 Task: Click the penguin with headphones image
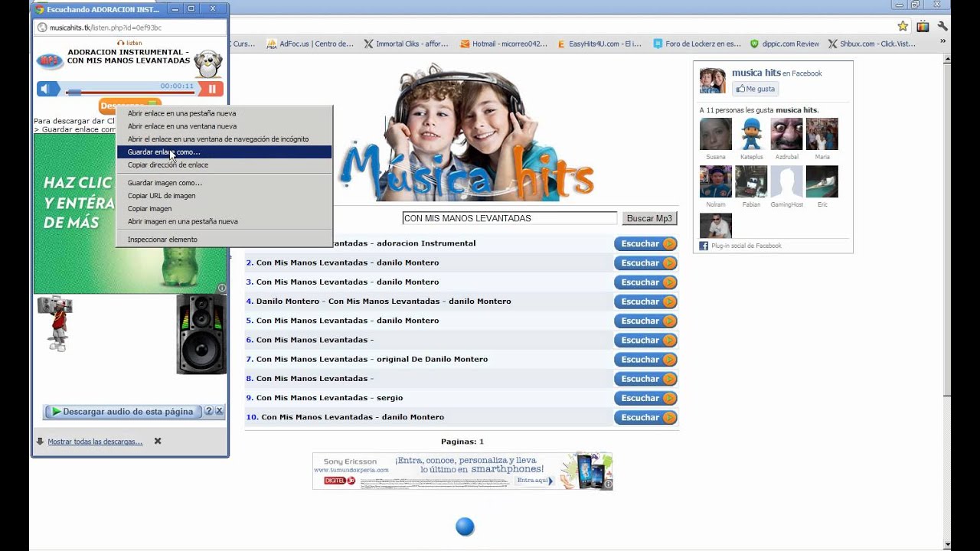pos(207,64)
